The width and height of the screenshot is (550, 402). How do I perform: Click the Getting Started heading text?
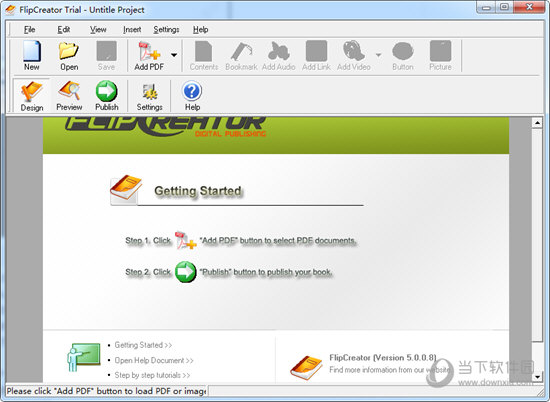pos(198,191)
